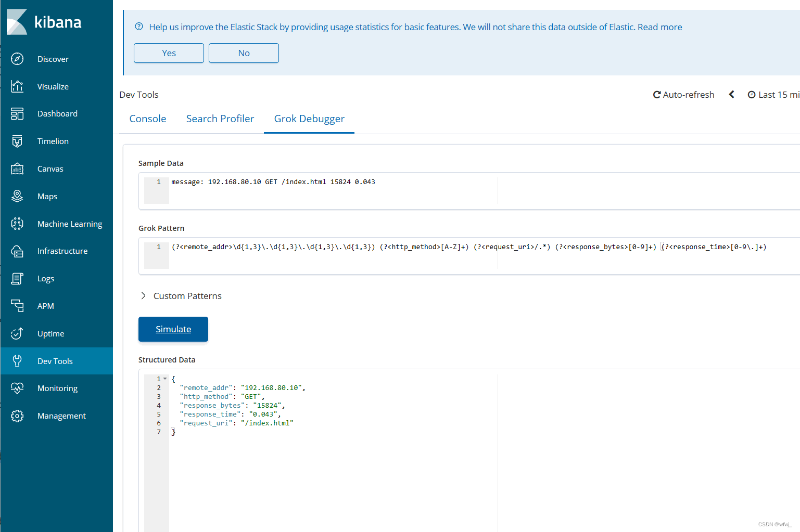
Task: Click the Simulate button
Action: (x=173, y=329)
